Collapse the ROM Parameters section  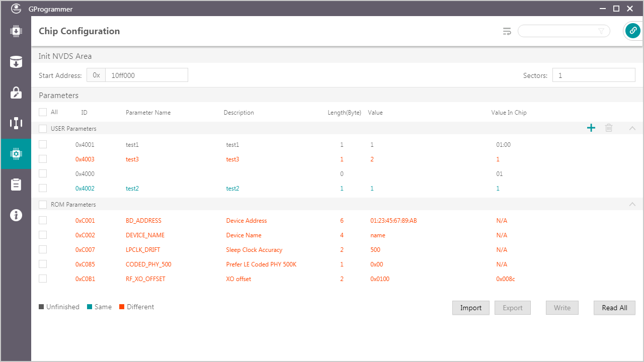tap(632, 204)
